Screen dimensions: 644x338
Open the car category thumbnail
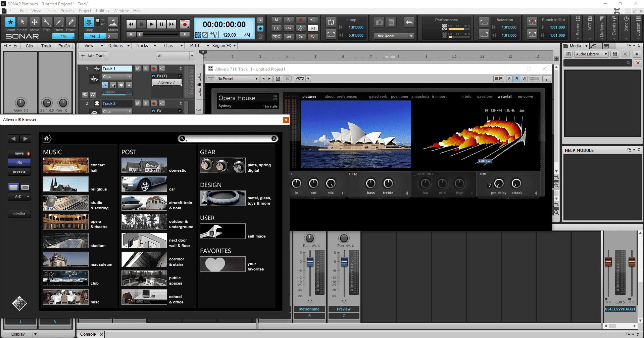(144, 184)
